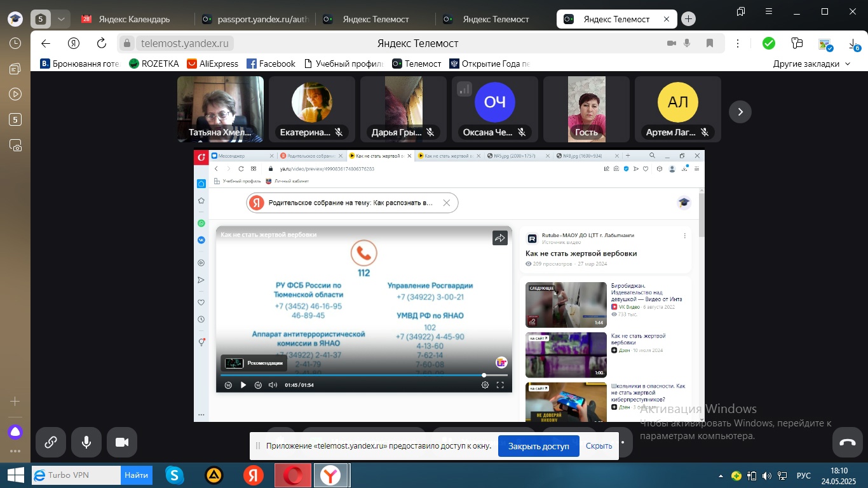Open Alice assistant purple icon

pos(15,432)
